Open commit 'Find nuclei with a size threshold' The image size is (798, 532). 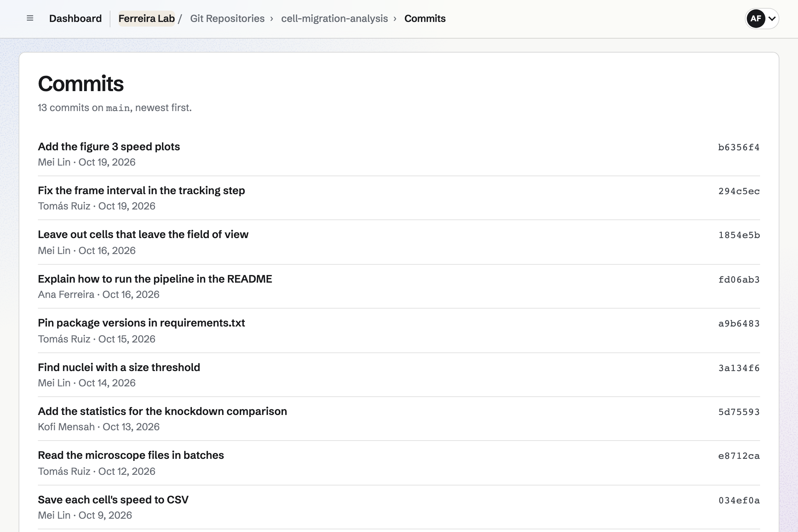point(119,367)
